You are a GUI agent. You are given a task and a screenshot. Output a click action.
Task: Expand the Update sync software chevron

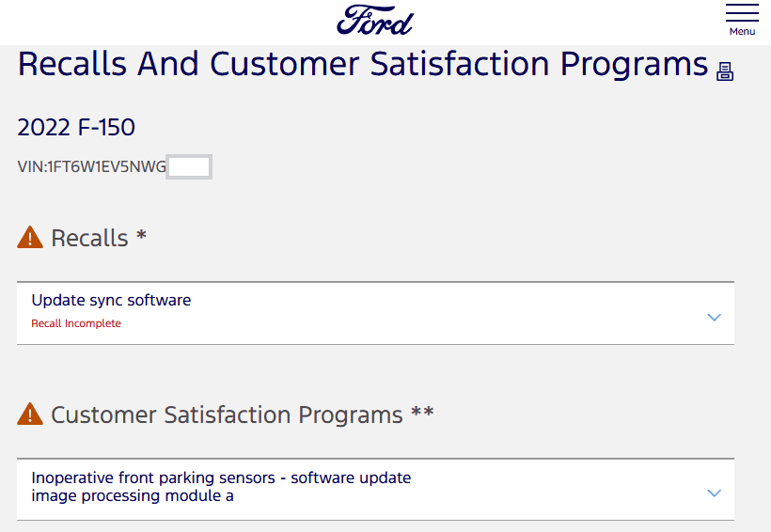tap(714, 317)
